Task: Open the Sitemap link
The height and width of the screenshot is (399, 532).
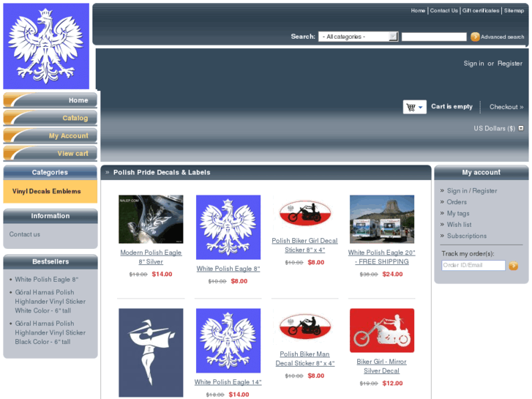Action: (514, 10)
